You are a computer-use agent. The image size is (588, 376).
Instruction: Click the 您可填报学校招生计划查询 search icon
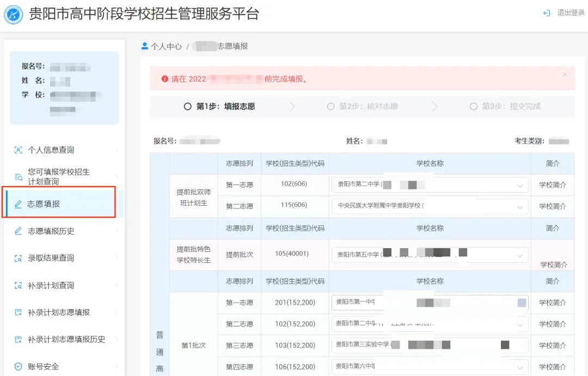[x=19, y=176]
